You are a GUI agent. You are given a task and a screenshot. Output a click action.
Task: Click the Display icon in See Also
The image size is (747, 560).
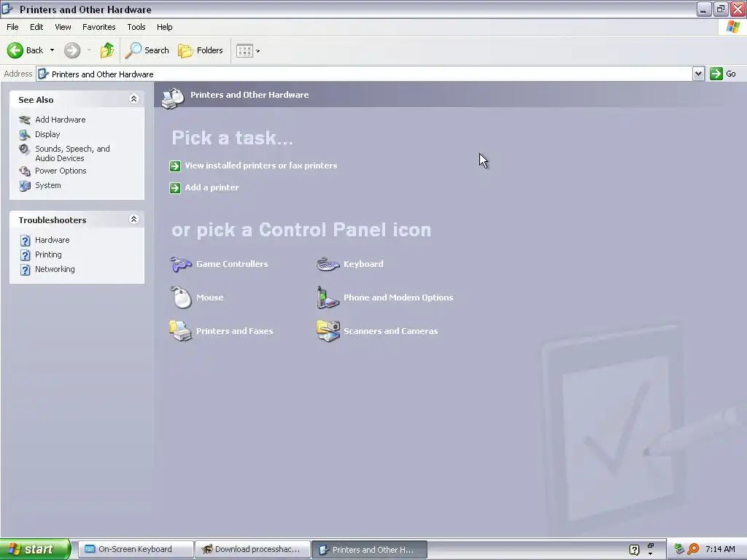pyautogui.click(x=24, y=134)
